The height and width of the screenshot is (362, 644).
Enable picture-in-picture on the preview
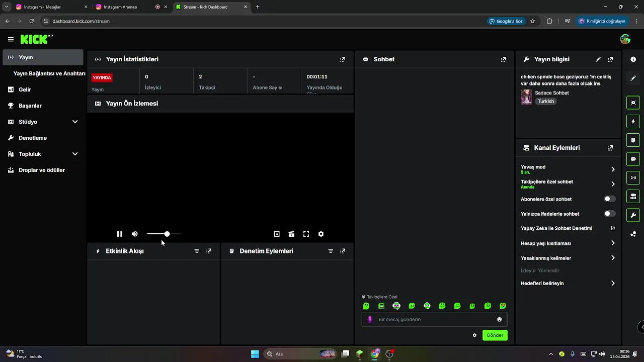click(x=276, y=234)
